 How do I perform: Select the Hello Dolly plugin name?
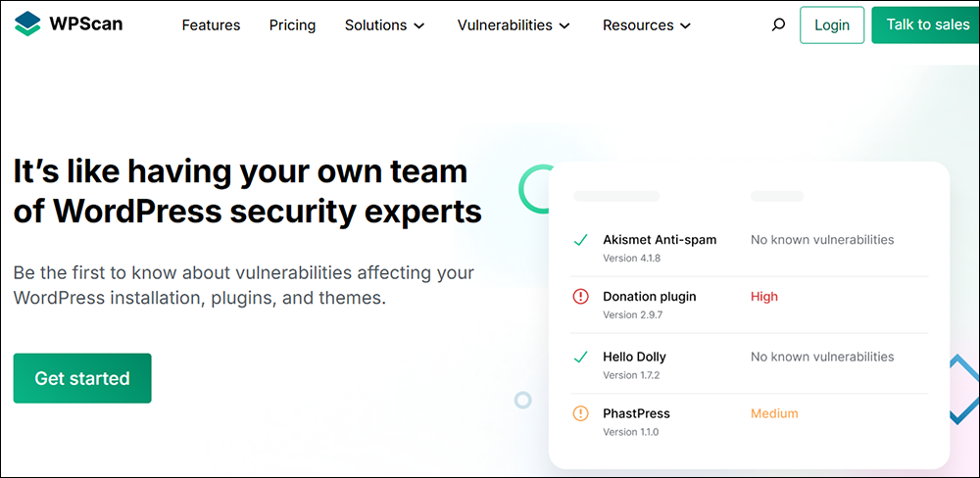[x=634, y=357]
